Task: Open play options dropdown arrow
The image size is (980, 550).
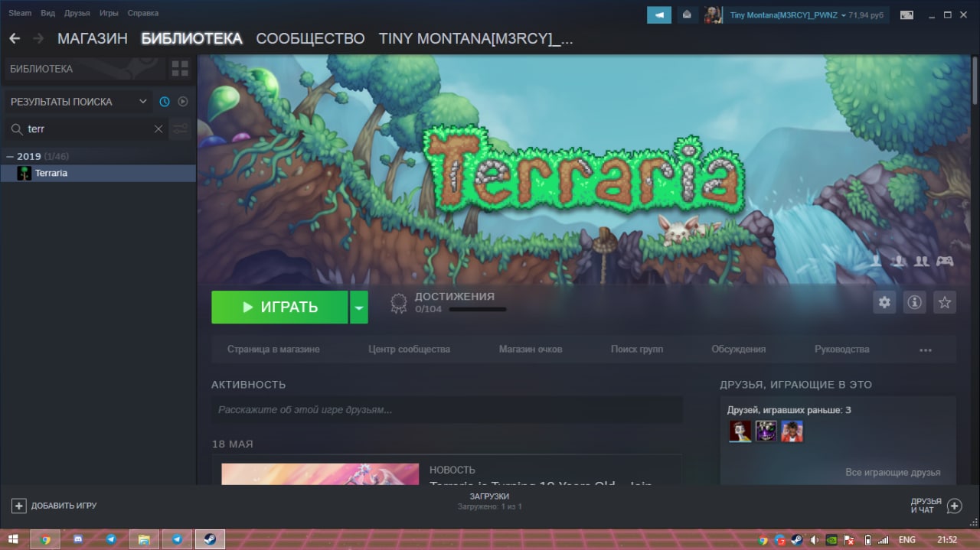Action: point(358,308)
